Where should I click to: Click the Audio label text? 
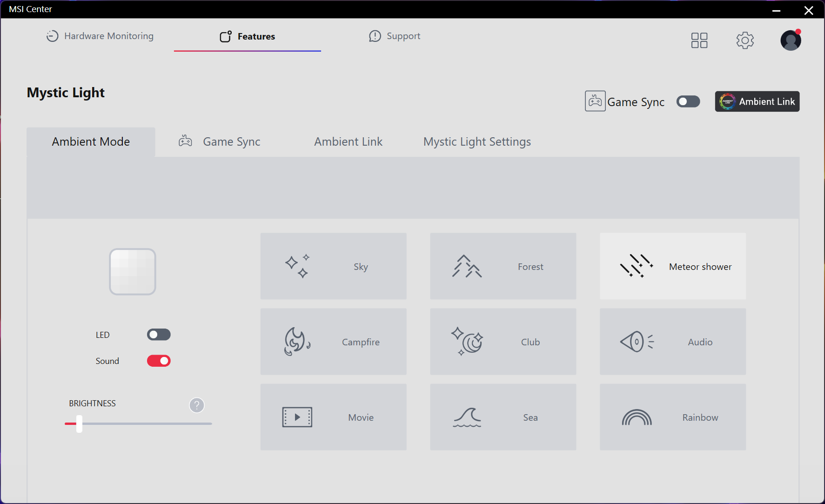[700, 342]
